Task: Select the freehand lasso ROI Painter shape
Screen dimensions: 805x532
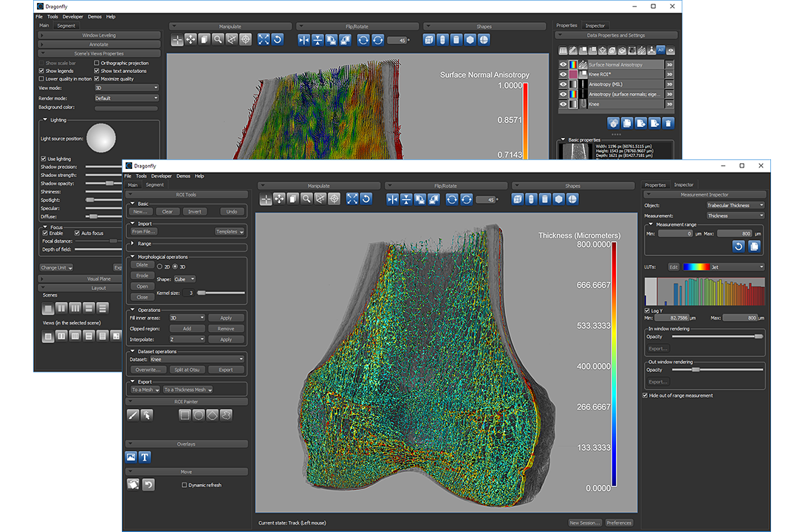Action: tap(227, 415)
